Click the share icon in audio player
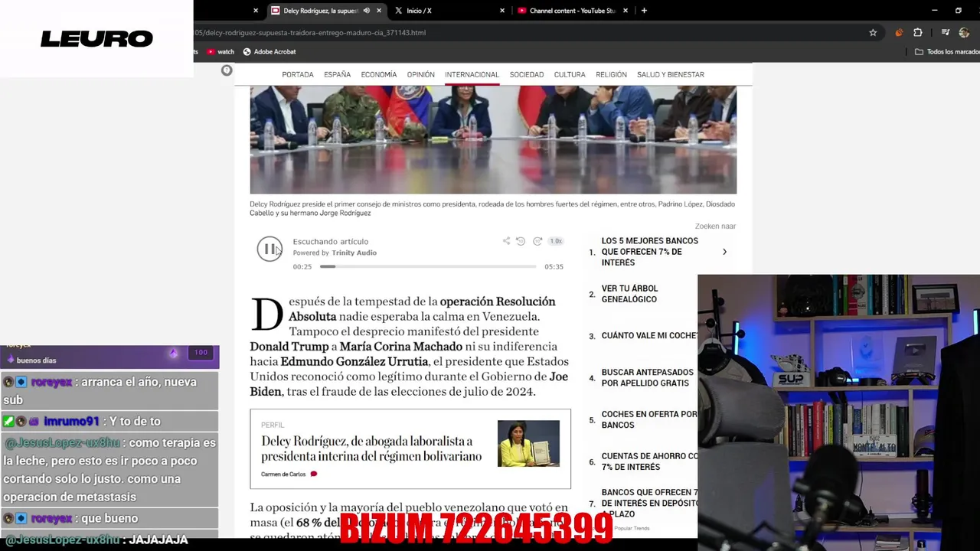Image resolution: width=980 pixels, height=551 pixels. tap(506, 241)
